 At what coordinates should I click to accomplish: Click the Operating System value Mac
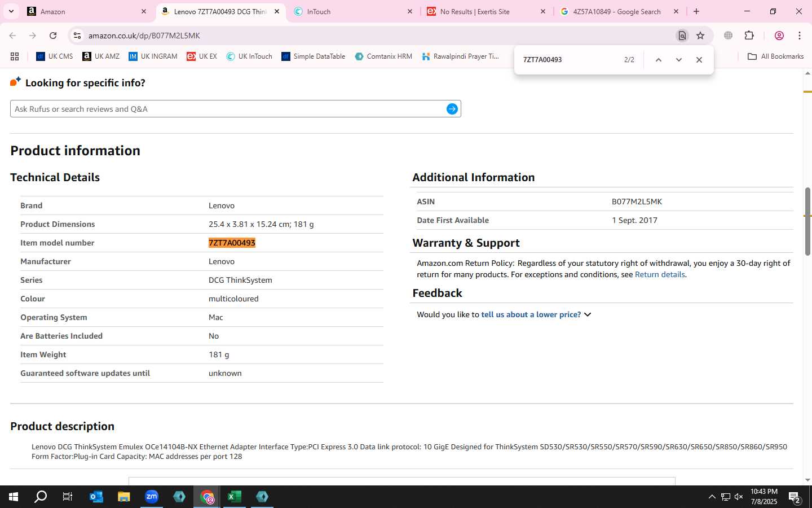pos(215,317)
